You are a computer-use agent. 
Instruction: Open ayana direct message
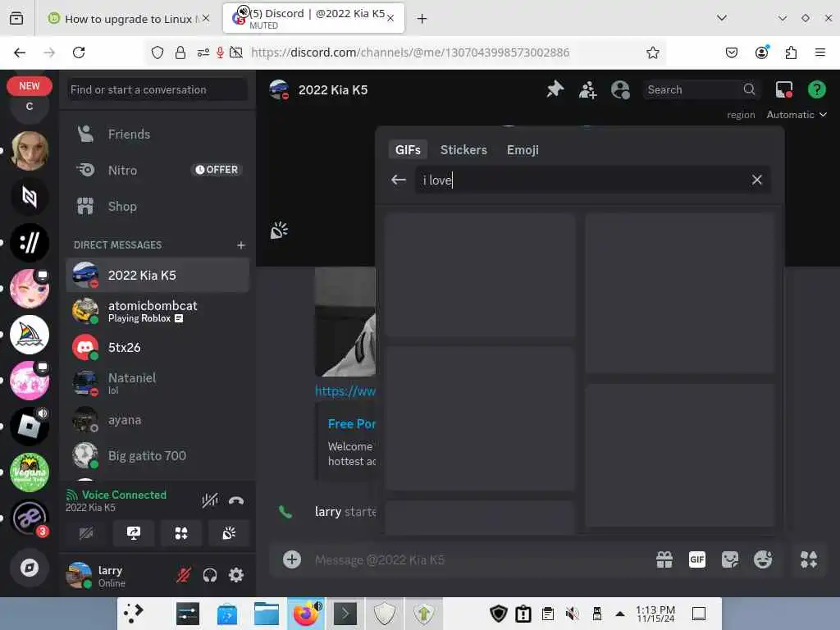157,419
